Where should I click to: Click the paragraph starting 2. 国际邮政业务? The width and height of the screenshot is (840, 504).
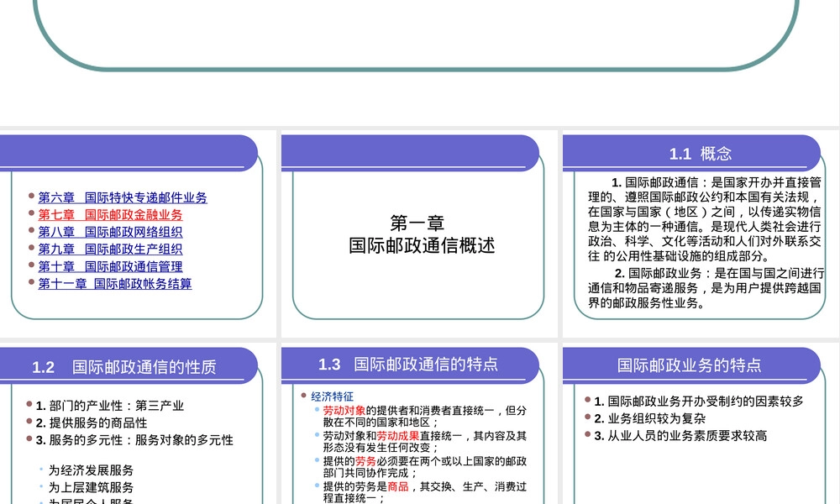click(x=706, y=287)
